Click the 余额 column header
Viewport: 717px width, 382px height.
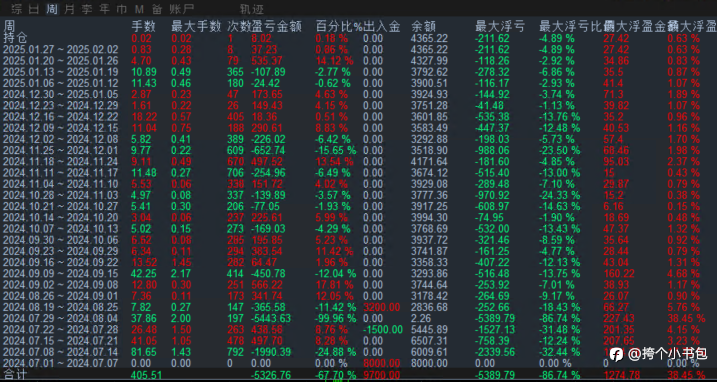(x=423, y=26)
